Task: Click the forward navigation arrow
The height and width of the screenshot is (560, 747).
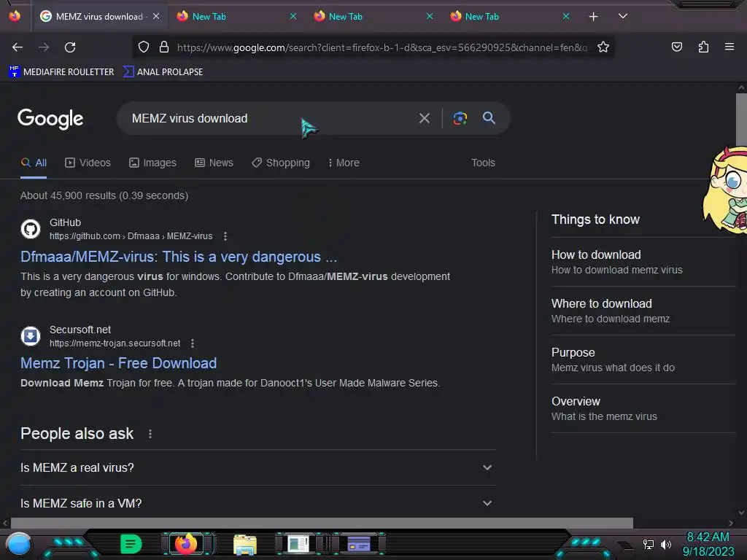Action: coord(44,47)
